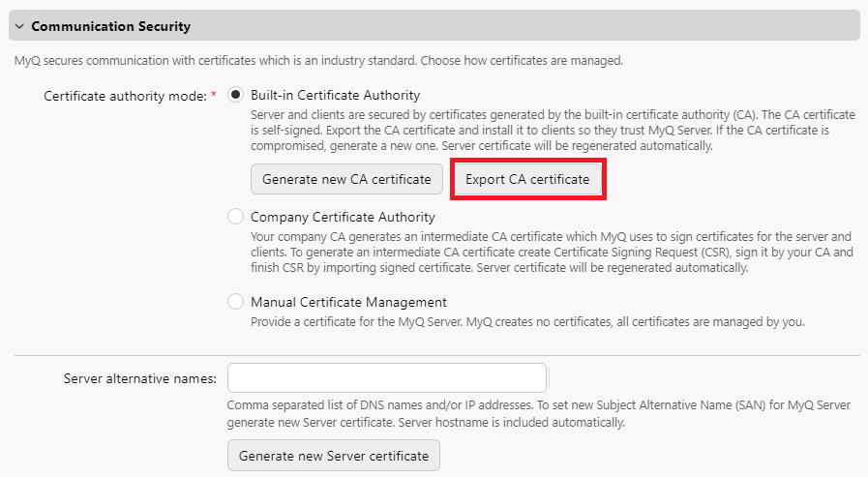Viewport: 868px width, 477px height.
Task: Click the Communication Security header title
Action: (x=111, y=27)
